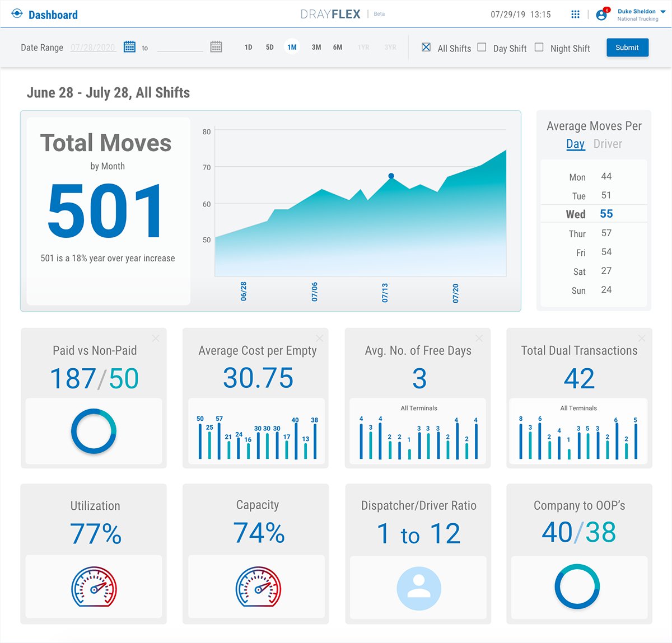Select the 6M range option
672x643 pixels.
[338, 48]
